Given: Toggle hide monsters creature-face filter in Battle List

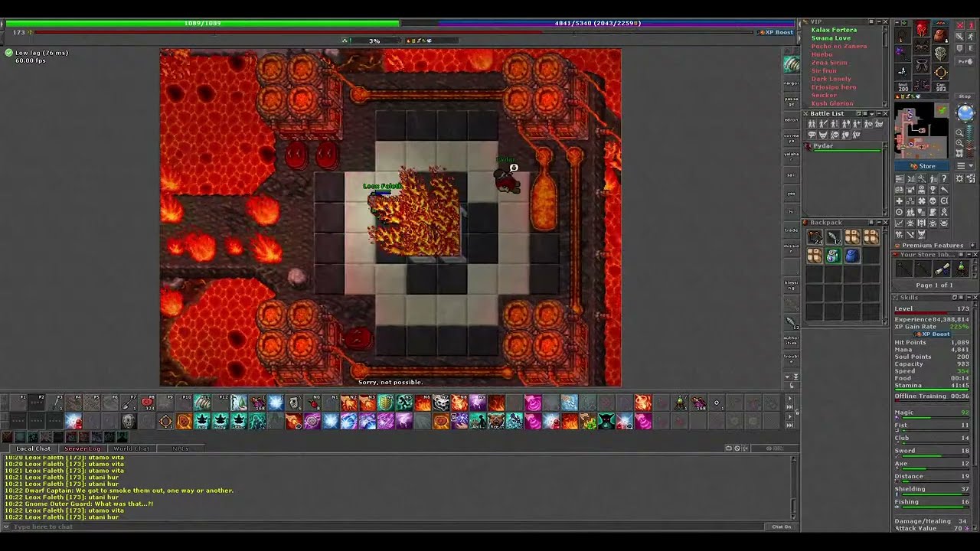Looking at the screenshot, I should (822, 135).
